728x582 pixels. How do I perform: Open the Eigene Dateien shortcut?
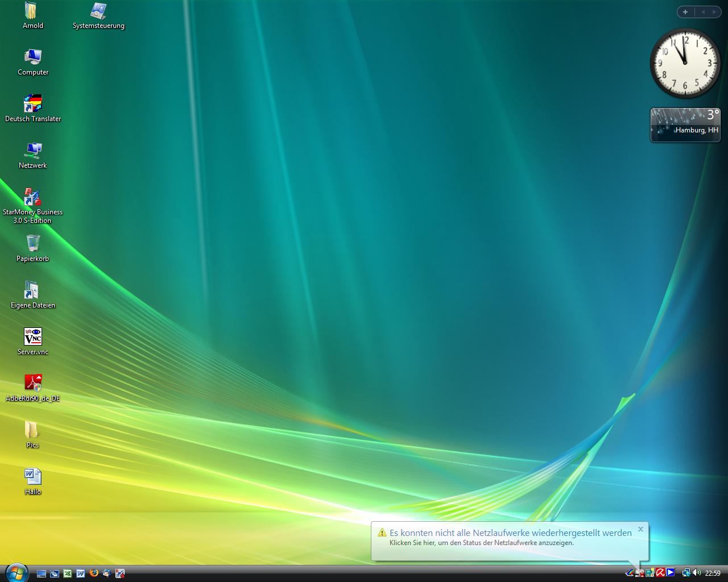pyautogui.click(x=33, y=296)
